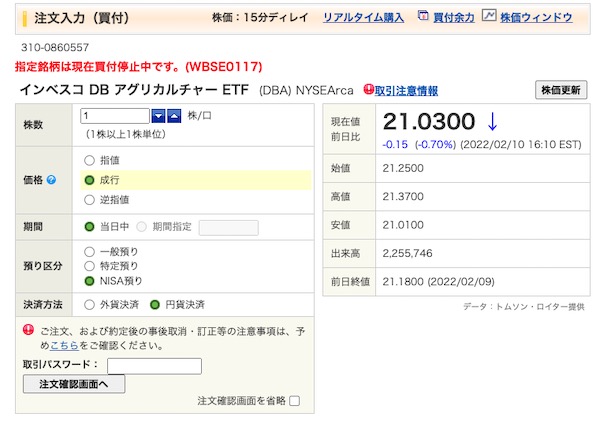
Task: Click the データ：トムソン・ロイター提供 credit text
Action: click(x=523, y=306)
